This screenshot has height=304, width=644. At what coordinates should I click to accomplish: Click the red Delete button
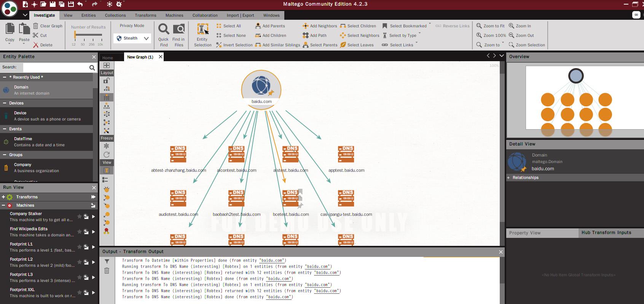(43, 45)
